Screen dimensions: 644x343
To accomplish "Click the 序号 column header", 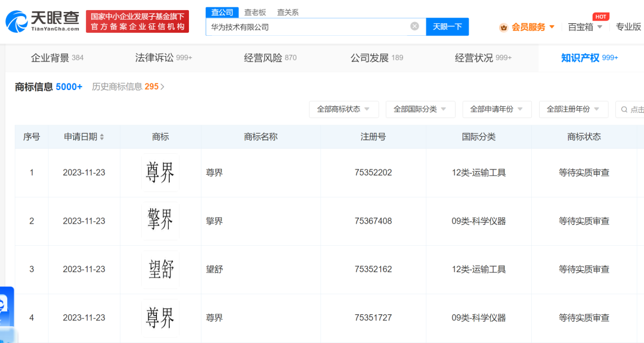I will pyautogui.click(x=32, y=137).
